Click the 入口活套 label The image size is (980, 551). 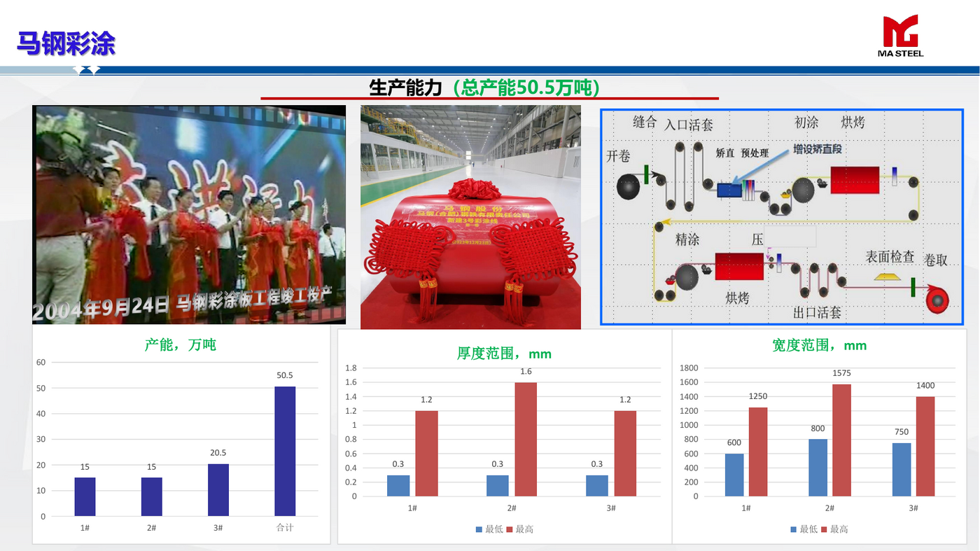tap(689, 125)
